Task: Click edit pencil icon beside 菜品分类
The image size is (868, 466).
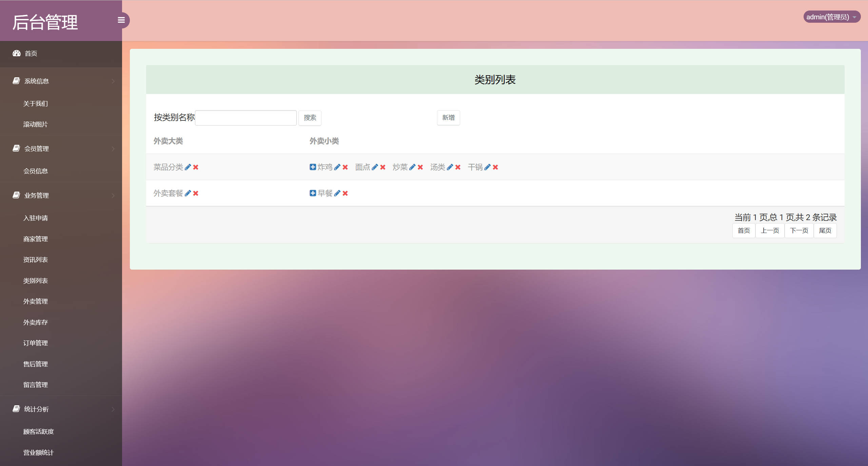Action: 188,167
